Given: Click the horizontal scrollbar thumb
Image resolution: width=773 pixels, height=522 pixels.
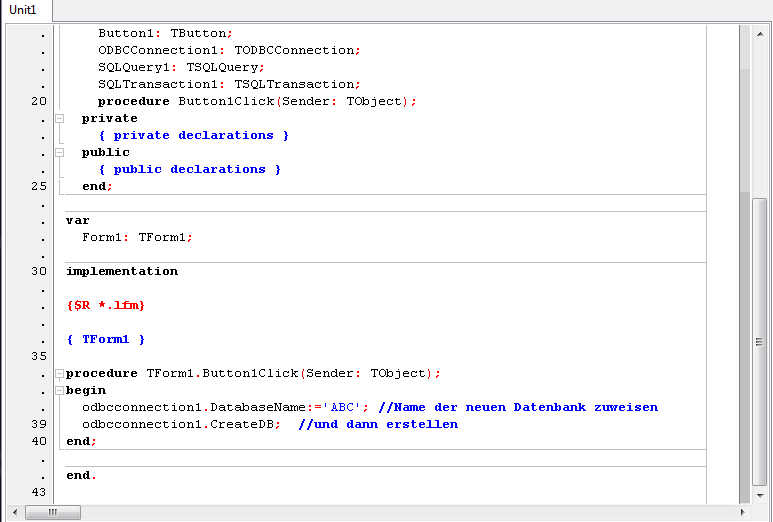Looking at the screenshot, I should [52, 512].
